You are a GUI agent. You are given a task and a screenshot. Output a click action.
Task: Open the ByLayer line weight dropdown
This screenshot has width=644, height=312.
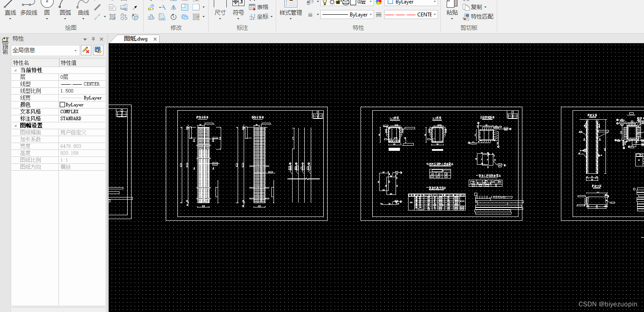371,15
